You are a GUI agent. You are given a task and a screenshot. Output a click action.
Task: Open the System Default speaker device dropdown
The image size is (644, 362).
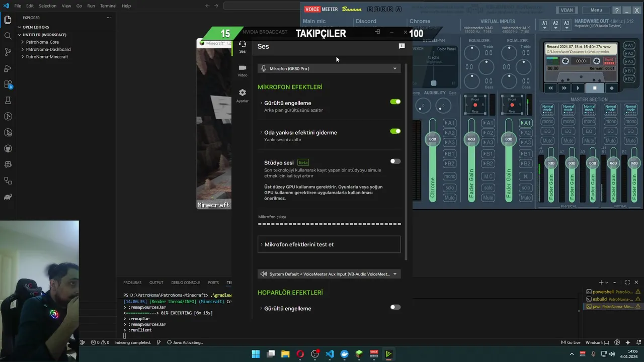click(329, 274)
